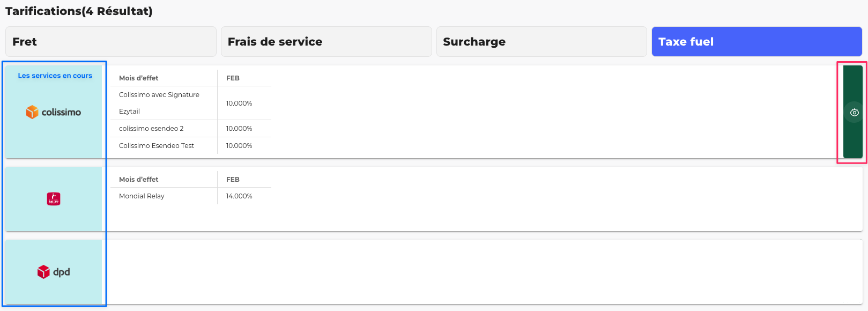Click the Les services en cours link
This screenshot has height=311, width=868.
point(55,76)
